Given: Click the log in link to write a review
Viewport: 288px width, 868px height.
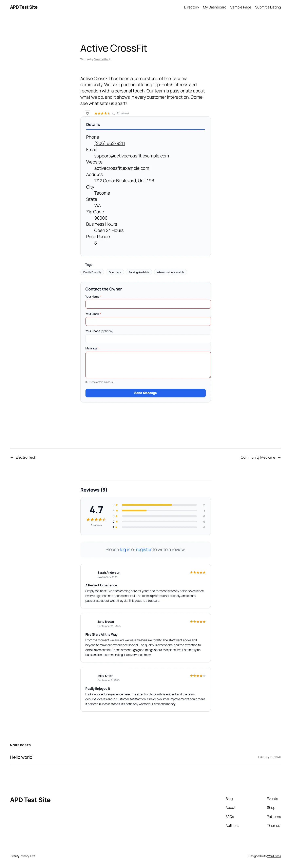Looking at the screenshot, I should (125, 549).
